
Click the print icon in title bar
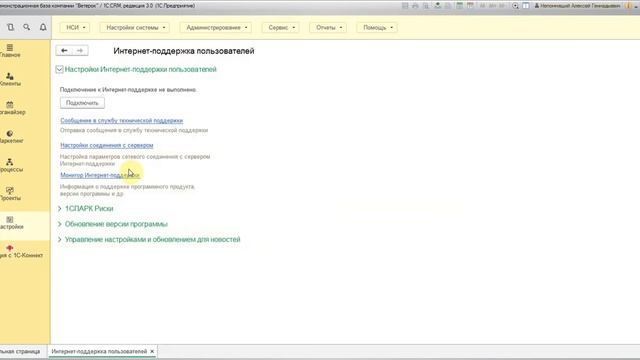(416, 6)
